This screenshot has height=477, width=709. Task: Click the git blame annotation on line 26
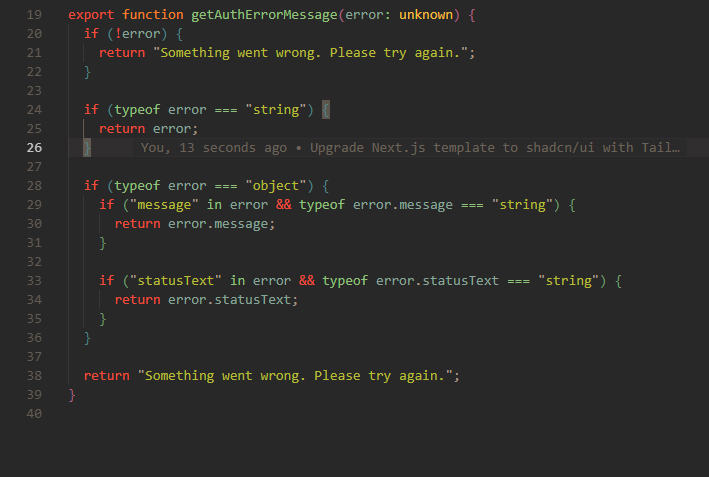tap(410, 148)
